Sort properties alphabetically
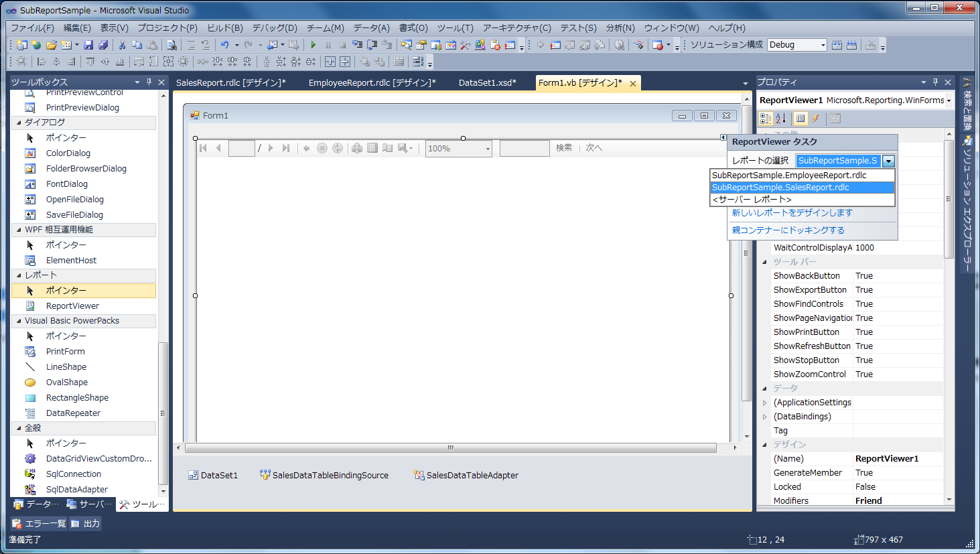Screen dimensions: 980x554 point(781,119)
